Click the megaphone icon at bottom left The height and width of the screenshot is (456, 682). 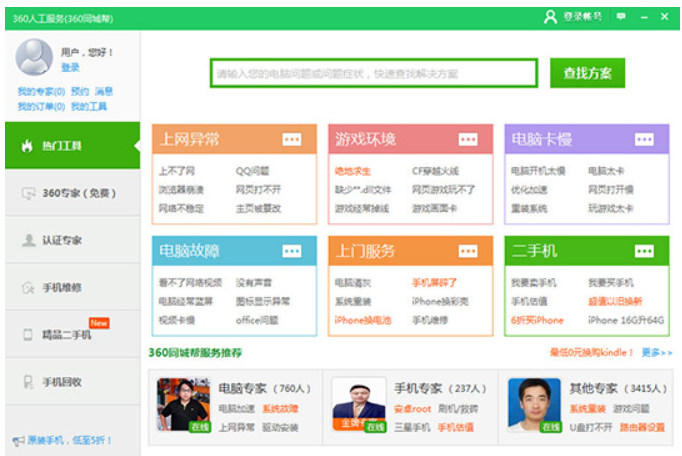(17, 441)
